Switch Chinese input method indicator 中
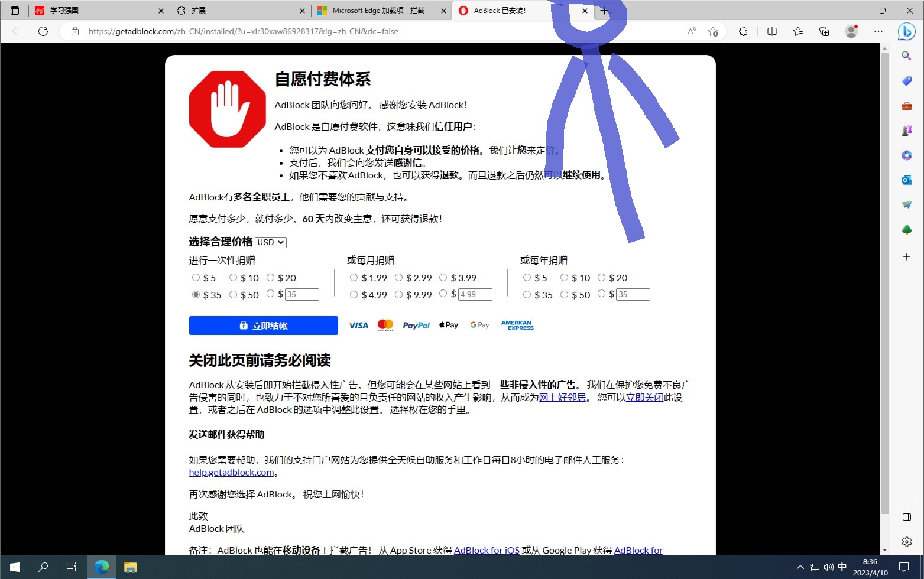 click(842, 567)
